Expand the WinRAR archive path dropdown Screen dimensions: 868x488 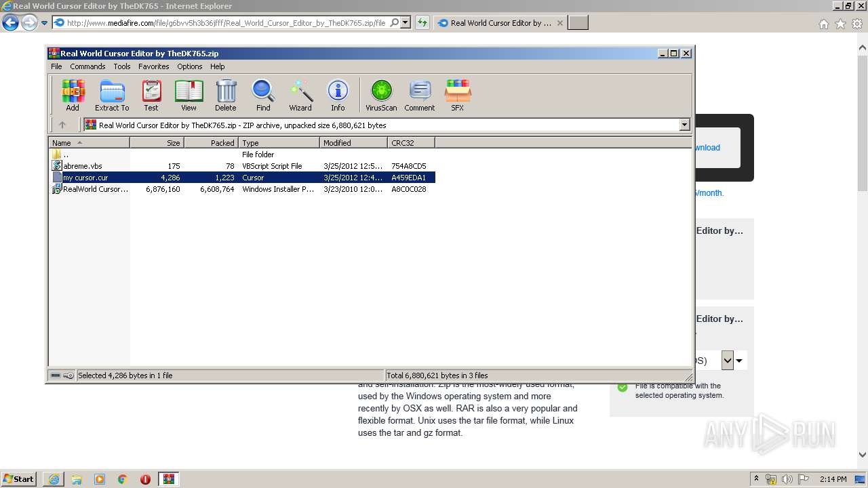click(x=684, y=125)
